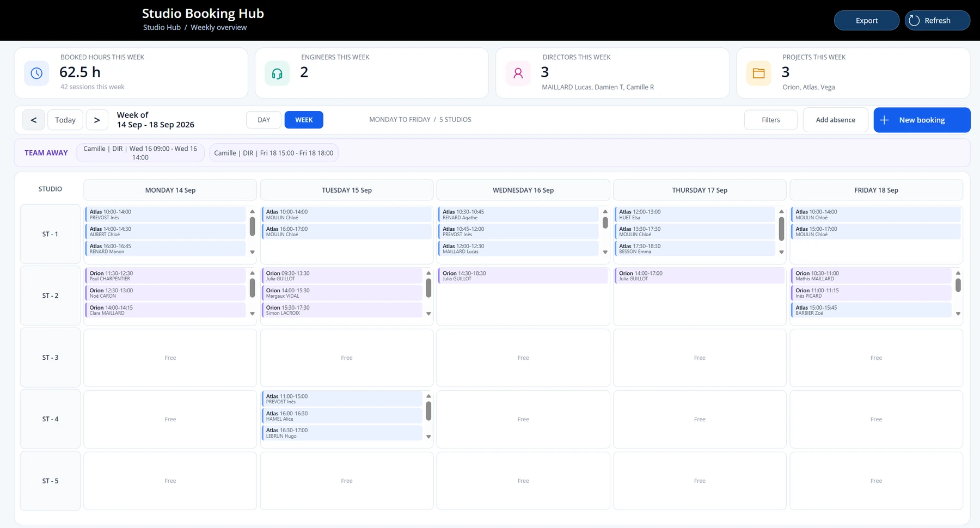
Task: Click scrollbar thumb in ST-1 Thursday cell
Action: pos(781,229)
